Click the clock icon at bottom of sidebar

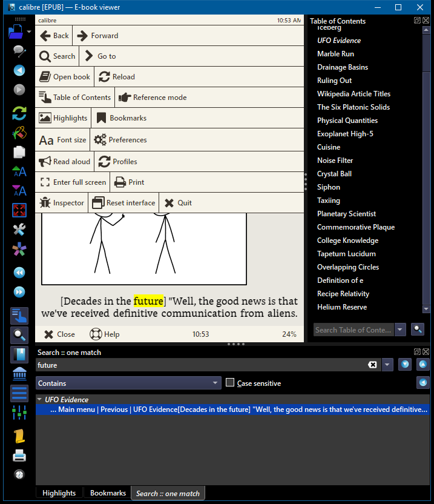pos(19,474)
